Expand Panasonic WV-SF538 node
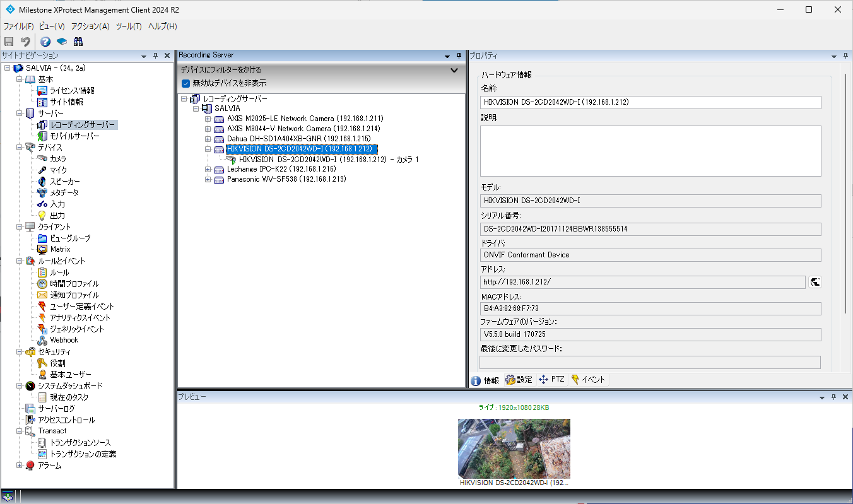 pyautogui.click(x=208, y=179)
